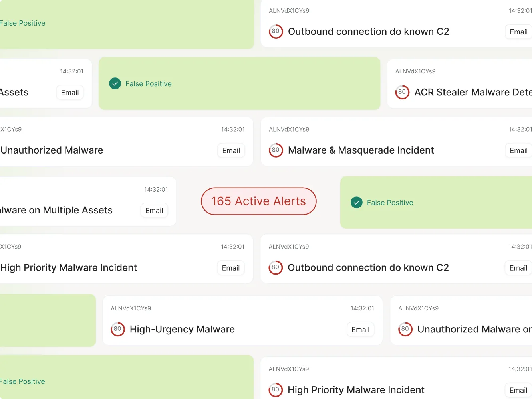This screenshot has width=532, height=399.
Task: Click 14:32:01 timestamp above the Unauthorized Malware Email button
Action: pos(233,130)
